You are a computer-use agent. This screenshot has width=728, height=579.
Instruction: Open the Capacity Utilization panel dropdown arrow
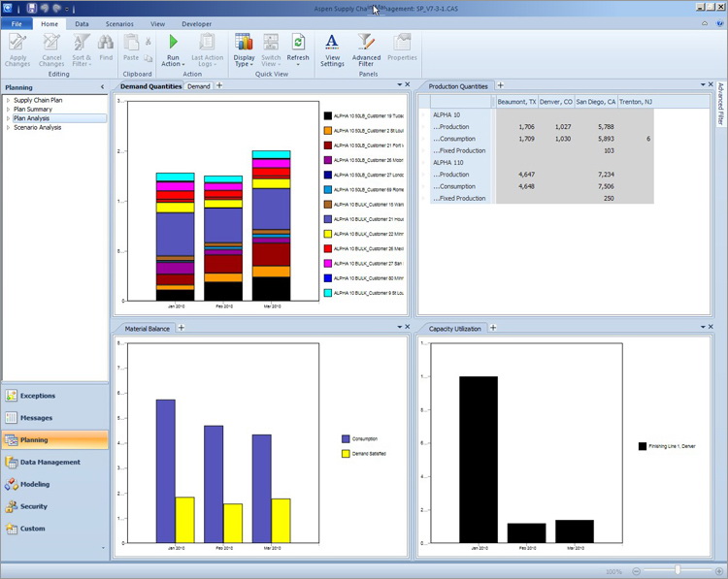[x=703, y=327]
